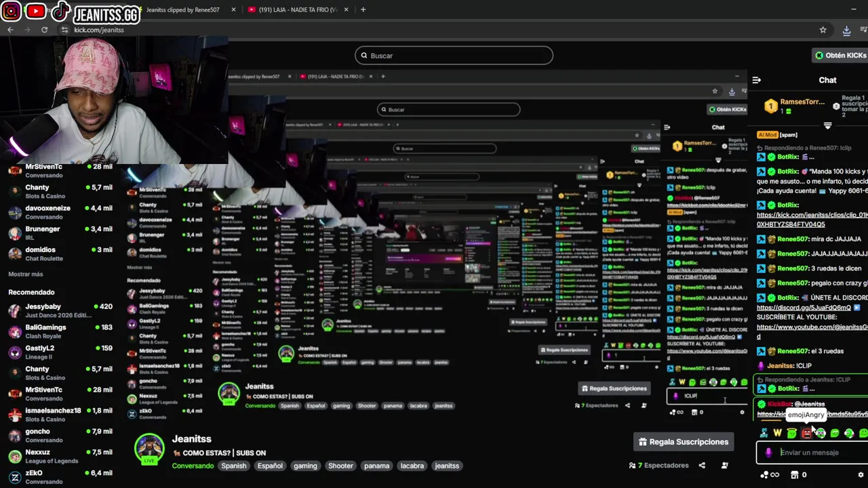Screen dimensions: 868x488
Task: Click the user icon right of share
Action: 724,466
